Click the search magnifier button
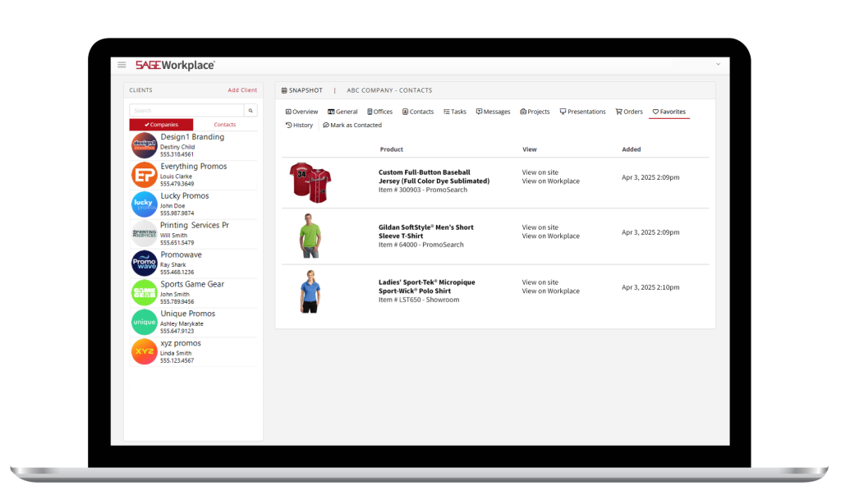 tap(250, 110)
